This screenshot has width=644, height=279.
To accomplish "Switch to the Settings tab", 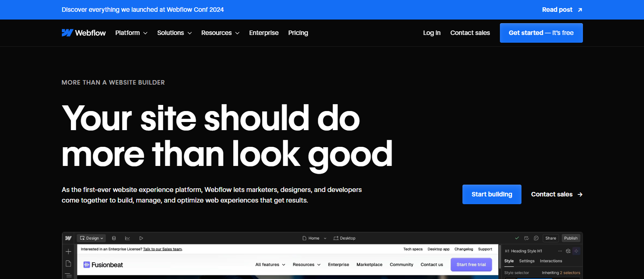I will [x=527, y=261].
